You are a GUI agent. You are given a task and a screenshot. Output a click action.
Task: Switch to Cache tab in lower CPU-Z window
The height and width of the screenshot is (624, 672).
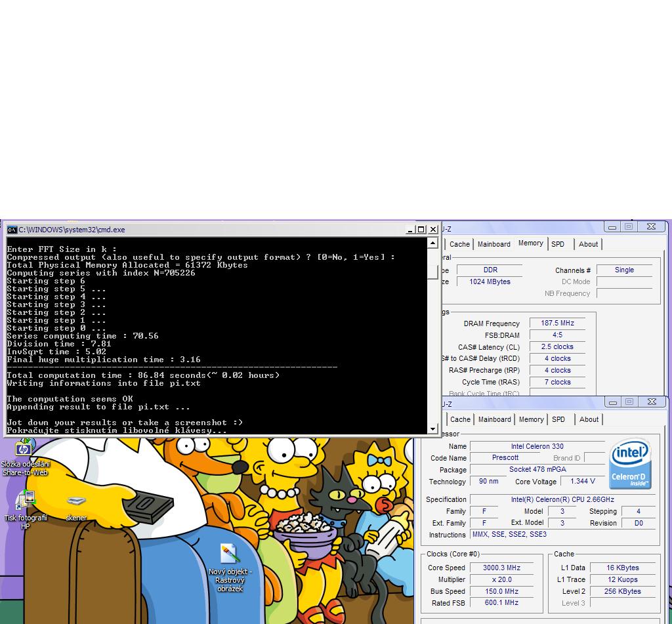(460, 419)
